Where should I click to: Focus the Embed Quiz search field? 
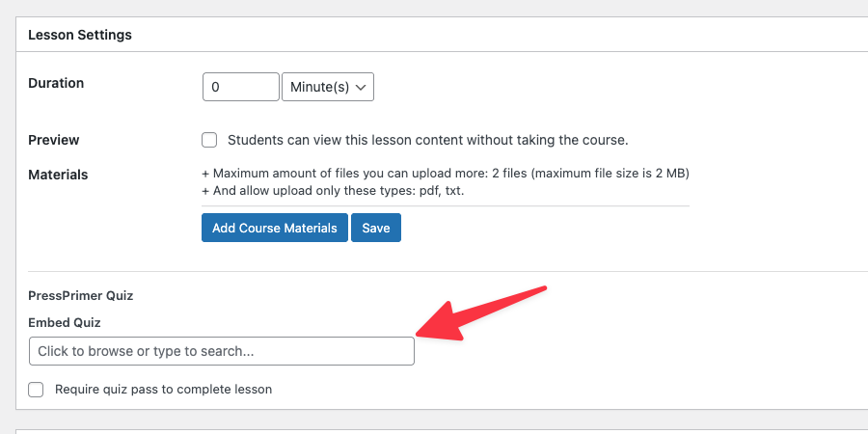click(221, 351)
